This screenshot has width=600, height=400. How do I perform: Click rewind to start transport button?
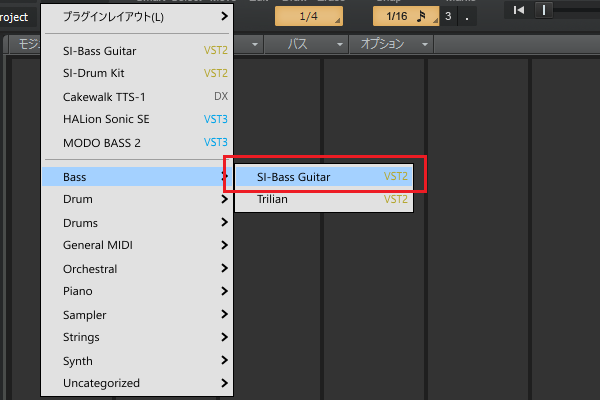[519, 10]
